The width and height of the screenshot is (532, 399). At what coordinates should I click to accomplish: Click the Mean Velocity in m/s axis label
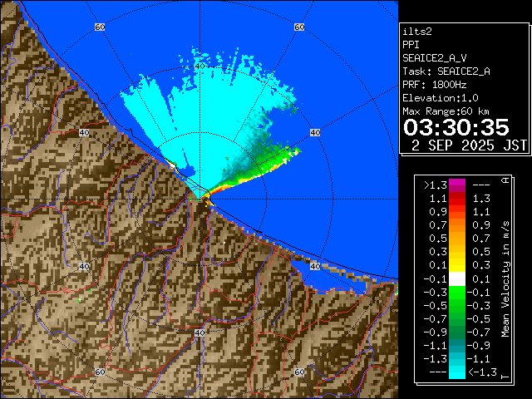point(505,278)
